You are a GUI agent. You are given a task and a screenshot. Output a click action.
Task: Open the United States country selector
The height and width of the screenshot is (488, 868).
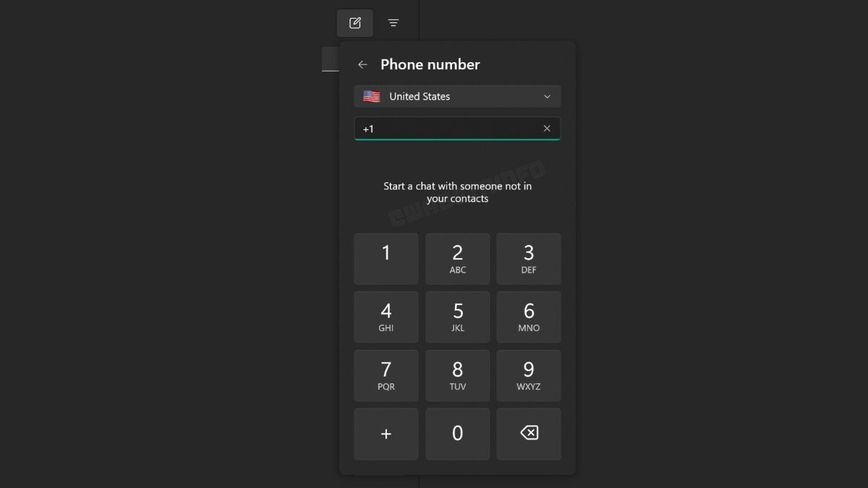(457, 96)
